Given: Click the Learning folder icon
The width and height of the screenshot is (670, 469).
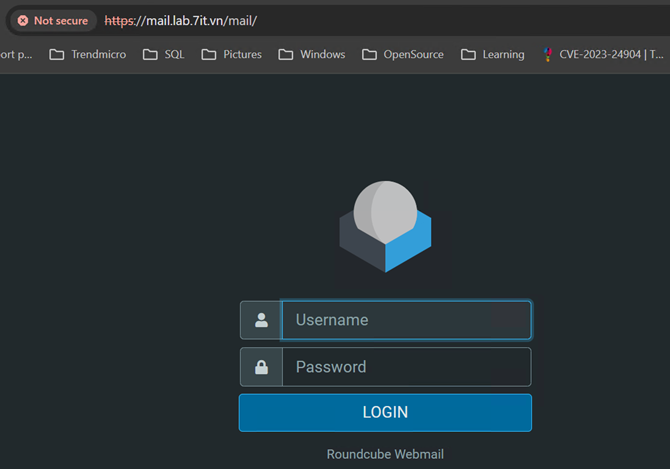Looking at the screenshot, I should click(x=468, y=55).
